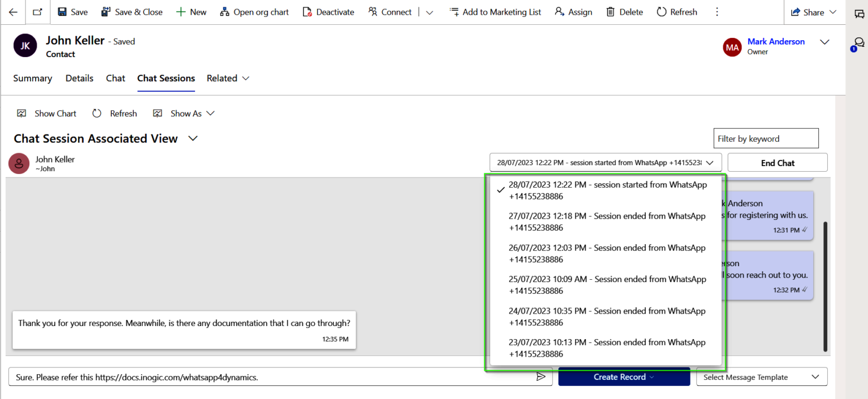This screenshot has height=399, width=868.
Task: Choose the checked 28/07/2023 12:22 PM session
Action: coord(606,190)
